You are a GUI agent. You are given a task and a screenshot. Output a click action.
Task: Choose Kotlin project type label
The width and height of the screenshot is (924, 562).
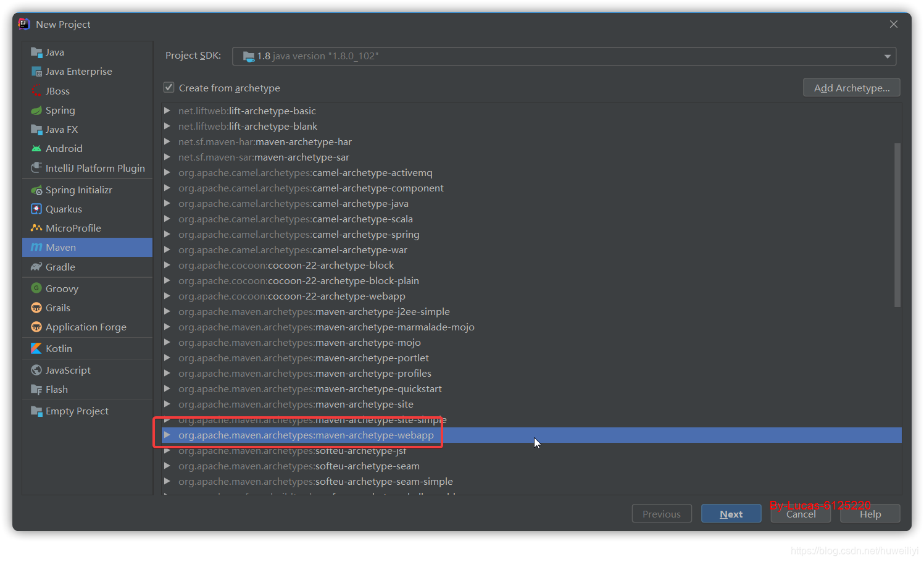(x=59, y=348)
